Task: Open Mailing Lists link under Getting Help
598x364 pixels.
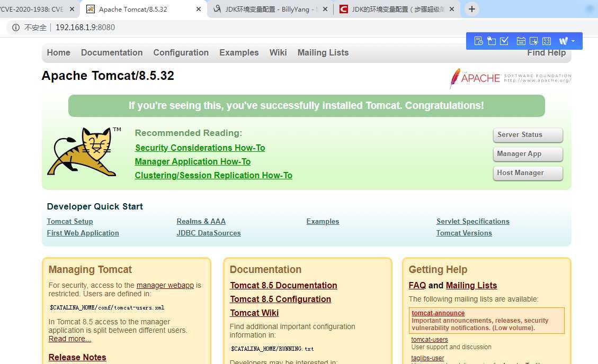Action: pyautogui.click(x=471, y=285)
